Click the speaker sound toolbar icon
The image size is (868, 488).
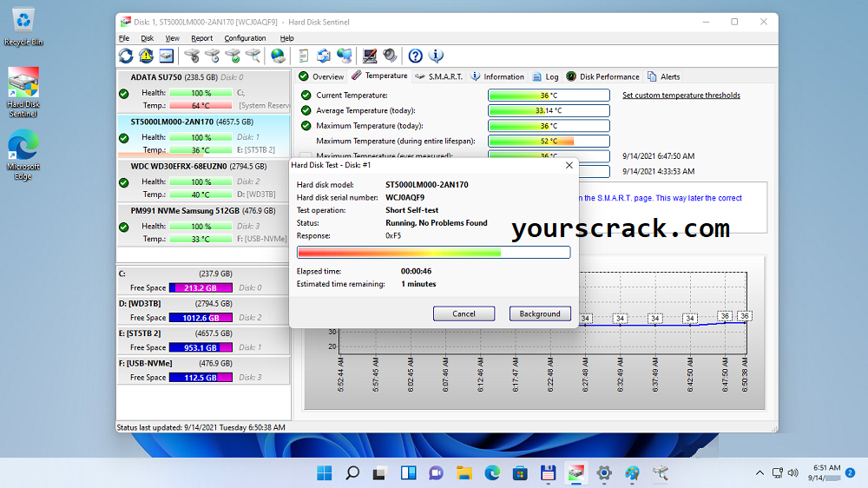390,56
